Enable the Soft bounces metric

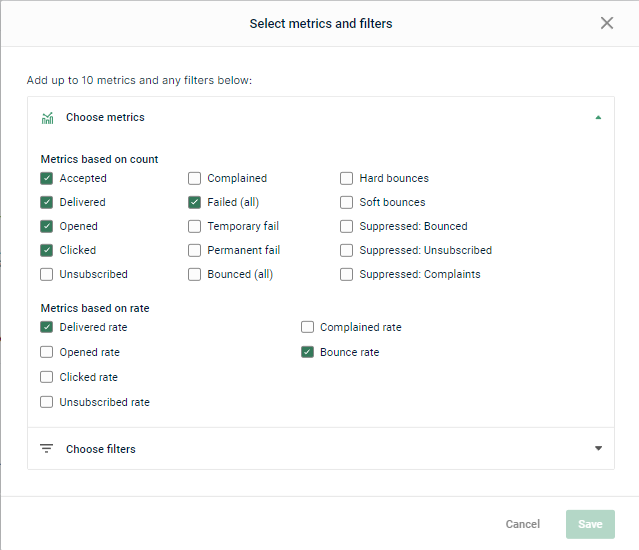(347, 203)
